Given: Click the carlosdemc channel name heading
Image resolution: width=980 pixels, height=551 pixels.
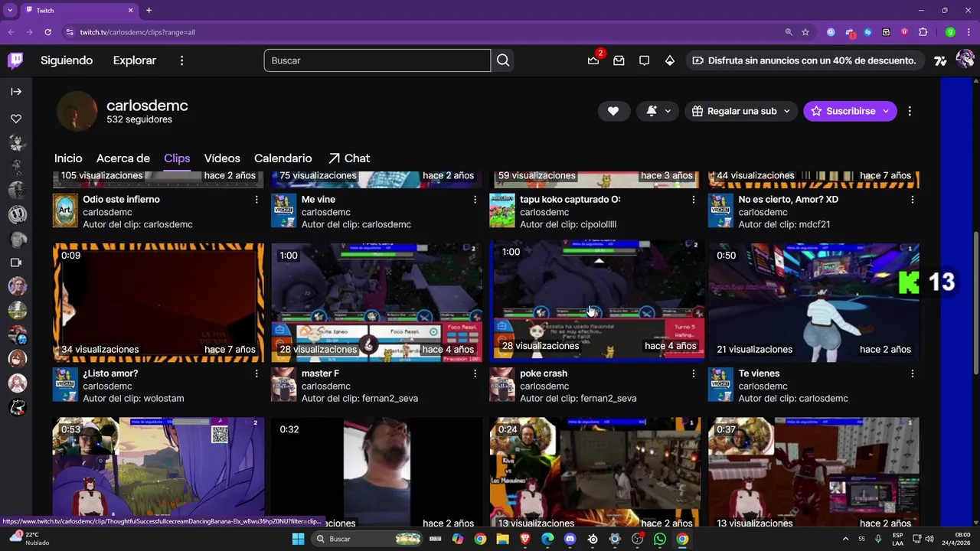Looking at the screenshot, I should [147, 106].
